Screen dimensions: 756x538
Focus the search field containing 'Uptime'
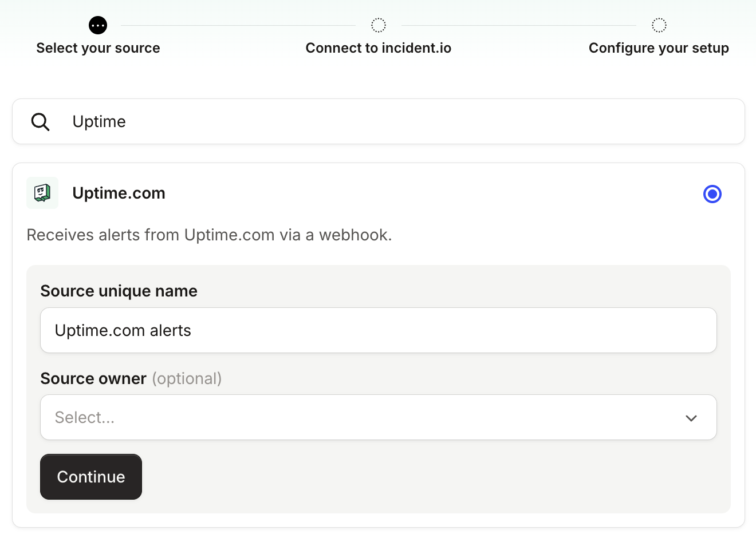pos(379,121)
